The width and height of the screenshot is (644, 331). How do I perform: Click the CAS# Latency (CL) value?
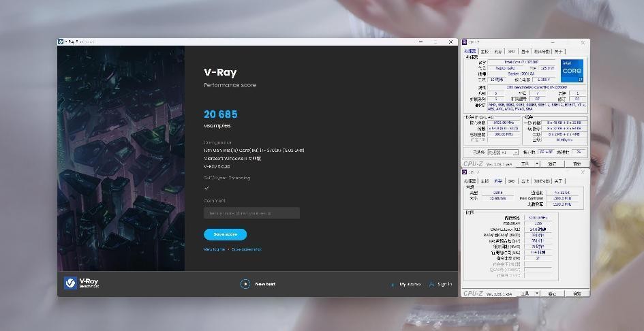(x=538, y=229)
